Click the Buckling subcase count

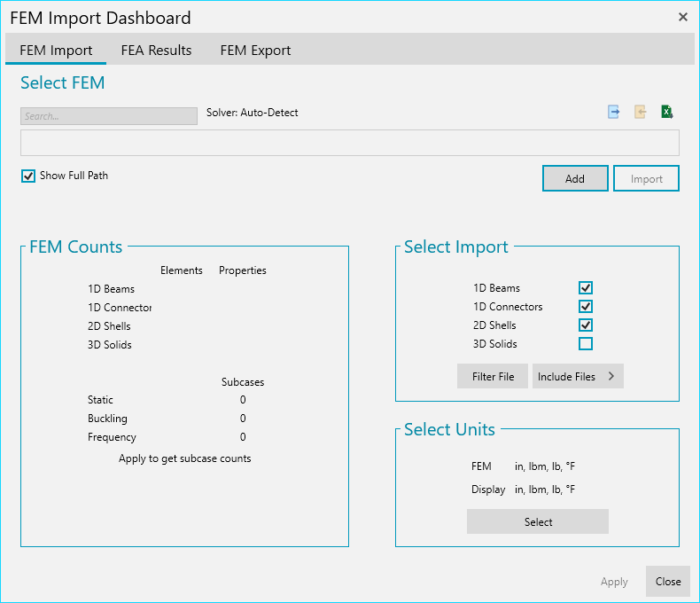(243, 419)
